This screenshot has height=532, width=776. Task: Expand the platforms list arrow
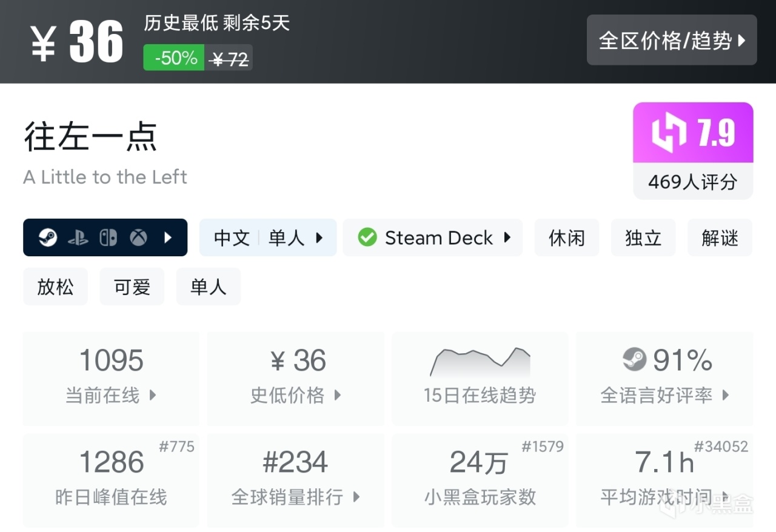tap(169, 238)
